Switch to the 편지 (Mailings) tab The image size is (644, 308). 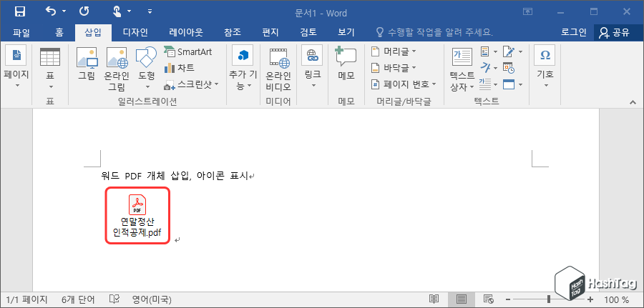[x=270, y=32]
